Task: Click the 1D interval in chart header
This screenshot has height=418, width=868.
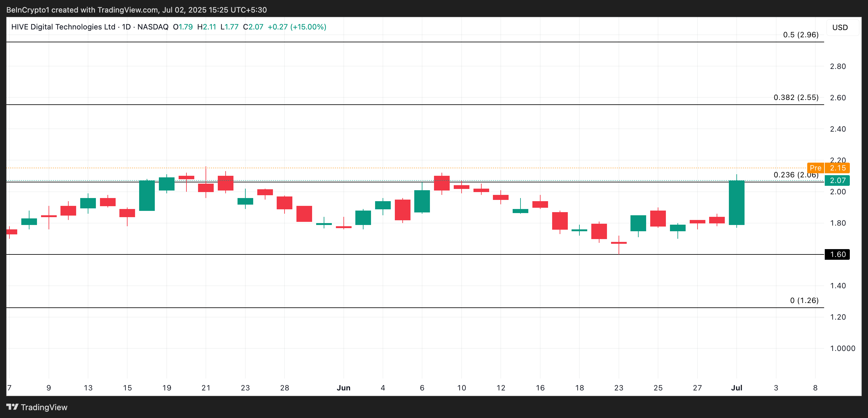Action: tap(126, 27)
